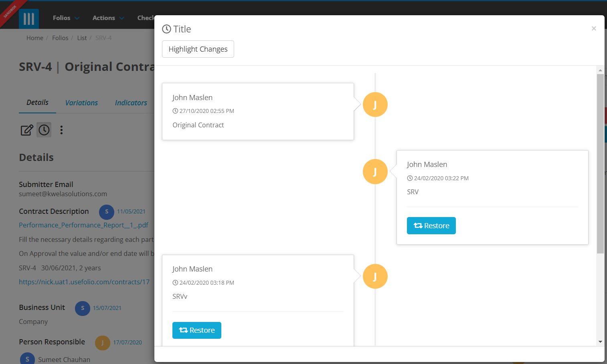Click the avatar beside Person Responsible
This screenshot has width=607, height=364.
103,343
